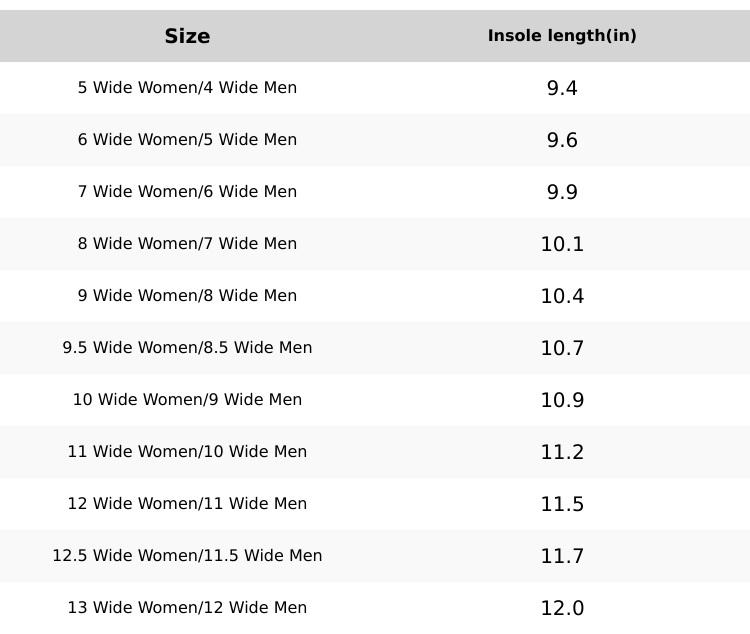
Task: Pick the 12.5 Wide Women/11.5 Wide Men size
Action: coord(187,556)
